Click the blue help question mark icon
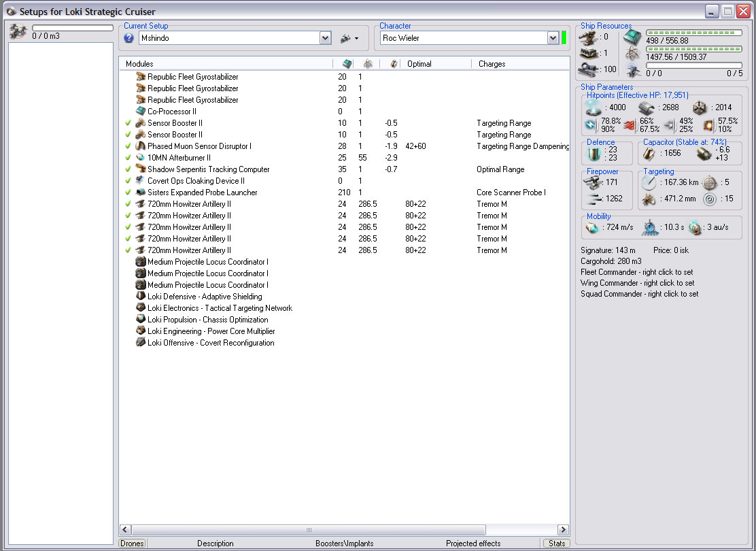Image resolution: width=756 pixels, height=551 pixels. (x=129, y=38)
